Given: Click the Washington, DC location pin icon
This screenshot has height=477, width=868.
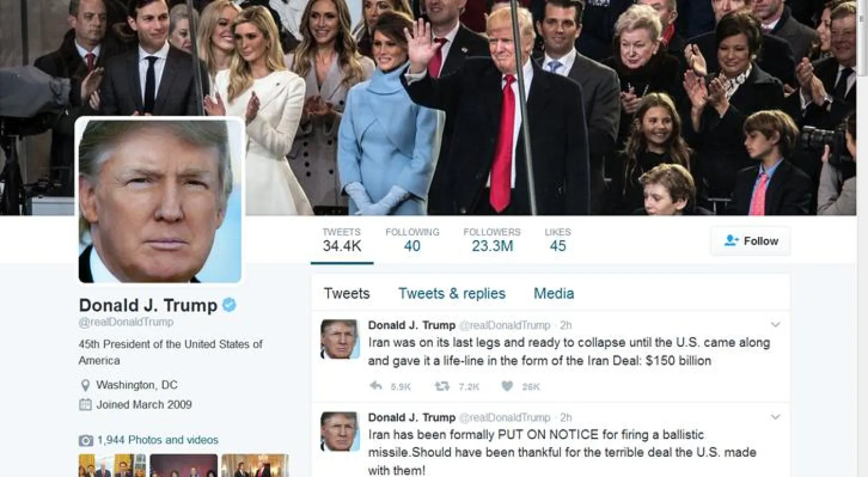Looking at the screenshot, I should [x=85, y=385].
